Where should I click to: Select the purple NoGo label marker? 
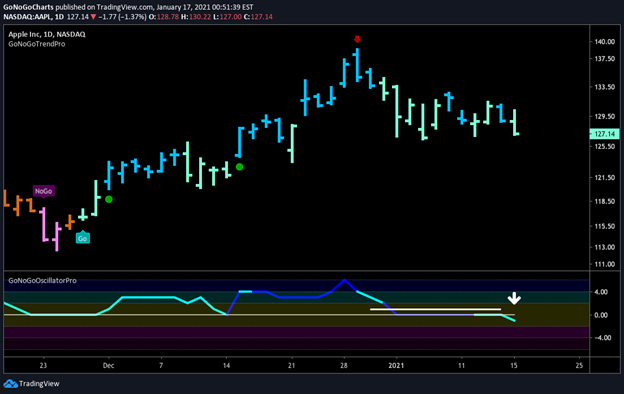[x=43, y=191]
